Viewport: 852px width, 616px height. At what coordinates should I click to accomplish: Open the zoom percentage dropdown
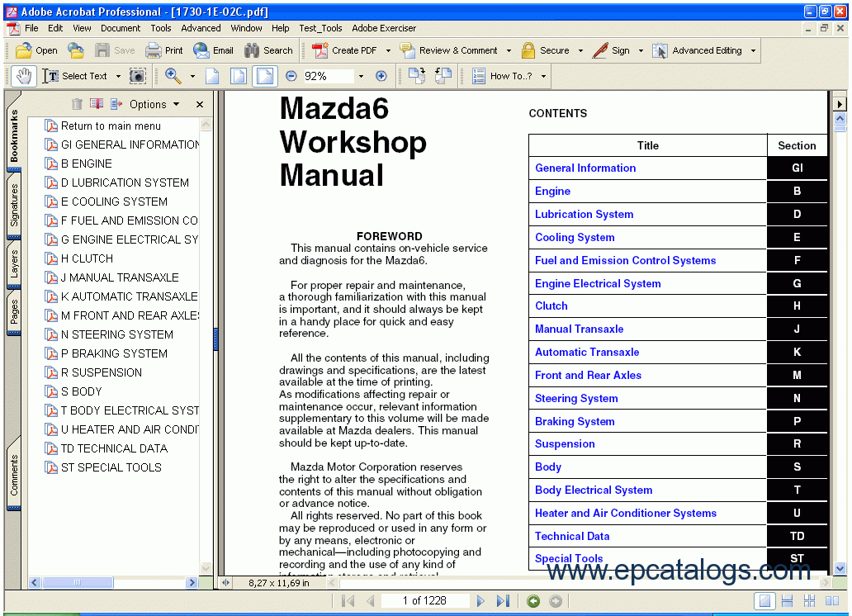click(x=361, y=76)
